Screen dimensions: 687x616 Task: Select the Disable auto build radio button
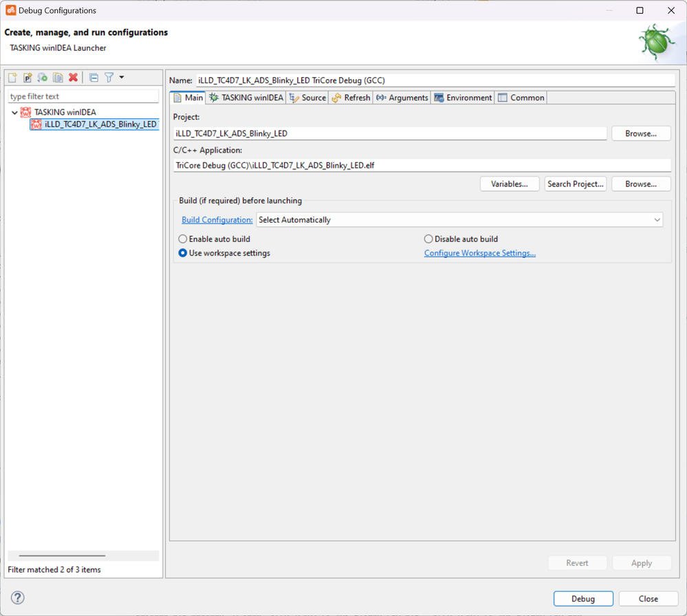click(x=428, y=239)
